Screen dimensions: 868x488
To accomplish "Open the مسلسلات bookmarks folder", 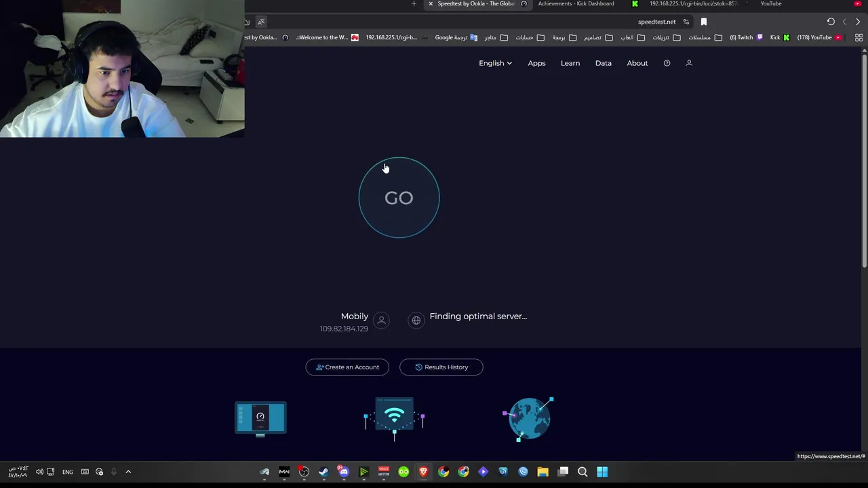I will pos(705,37).
